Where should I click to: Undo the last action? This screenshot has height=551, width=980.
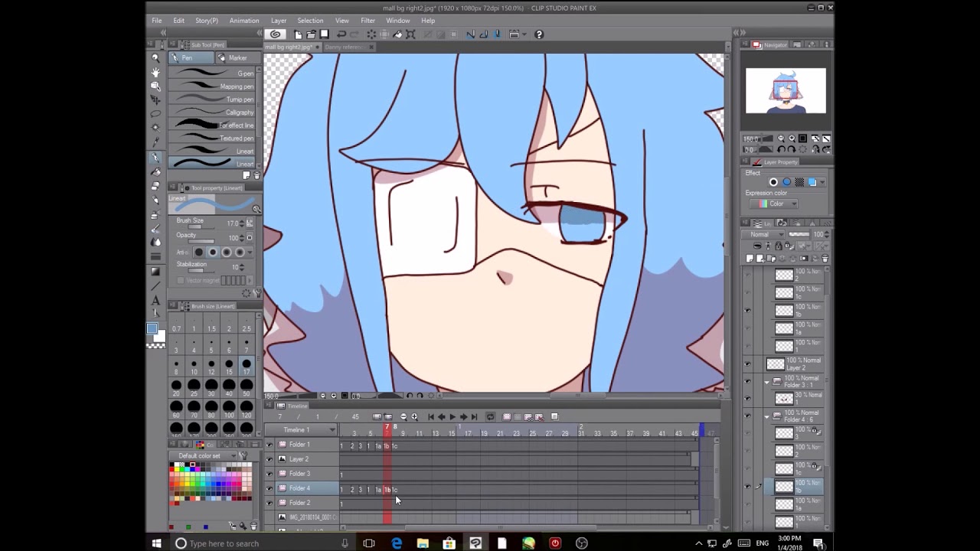coord(341,34)
